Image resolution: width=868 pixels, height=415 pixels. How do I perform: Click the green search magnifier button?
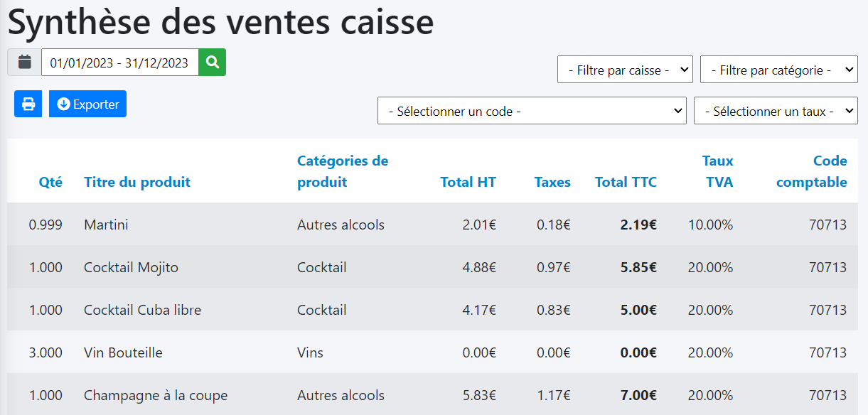[212, 63]
